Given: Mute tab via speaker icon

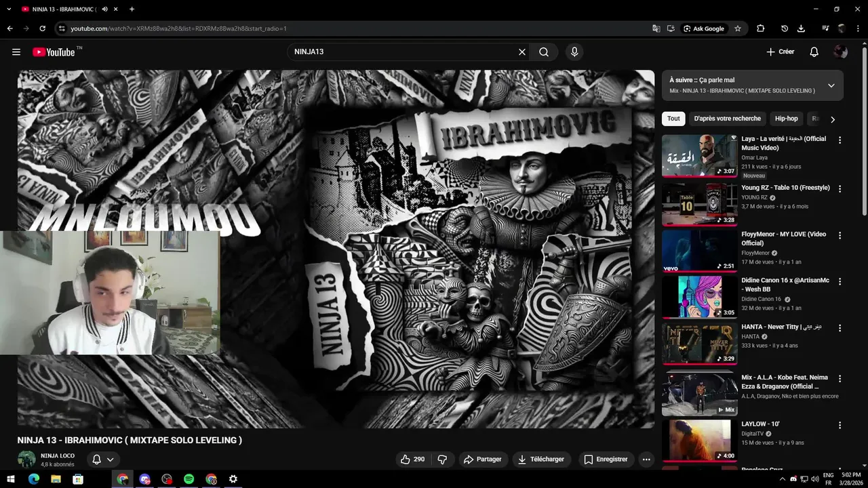Looking at the screenshot, I should [104, 9].
